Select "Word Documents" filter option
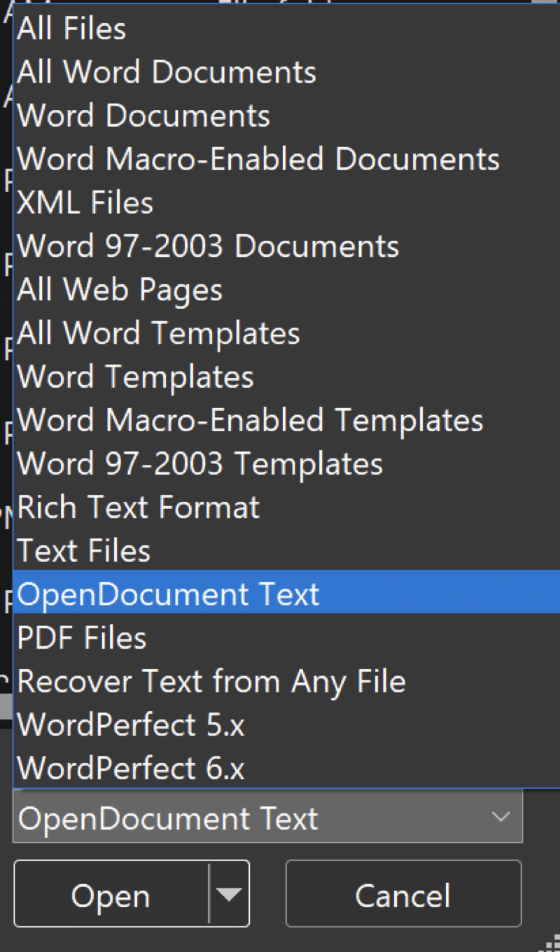Screen dimensions: 560x952 (142, 115)
